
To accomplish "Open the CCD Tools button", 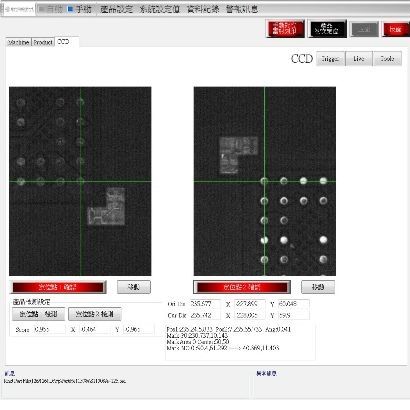I will point(387,59).
